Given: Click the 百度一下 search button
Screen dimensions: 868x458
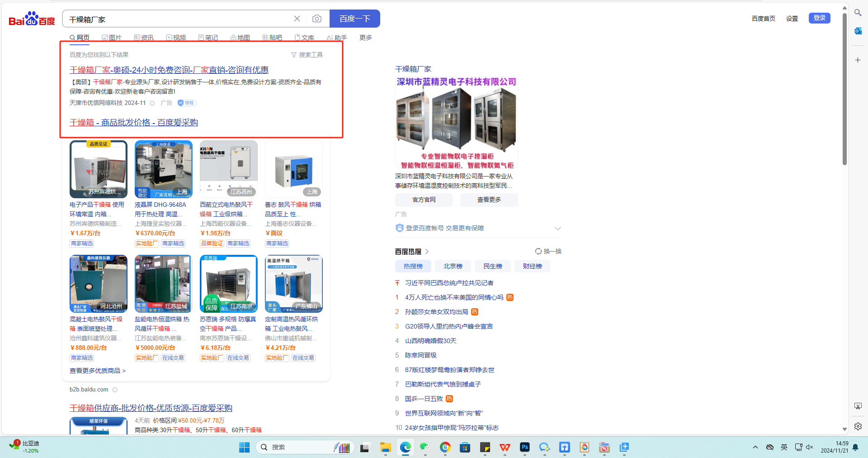Looking at the screenshot, I should [x=354, y=19].
